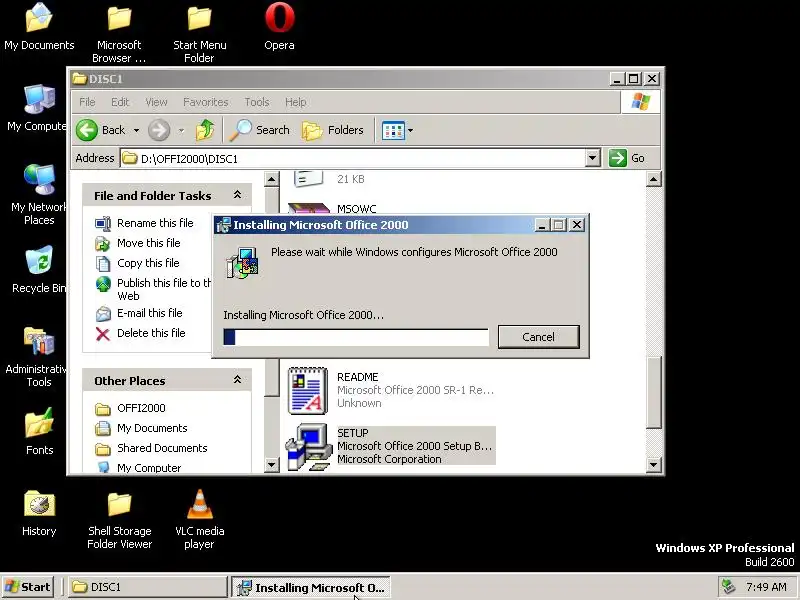The image size is (800, 600).
Task: Click the green Back arrow in Explorer
Action: click(x=87, y=130)
